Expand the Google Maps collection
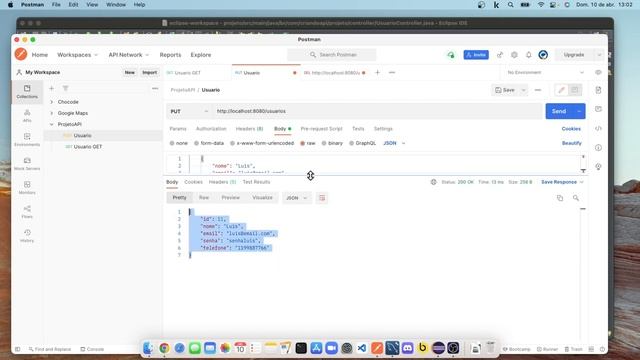640x360 pixels. pyautogui.click(x=51, y=113)
